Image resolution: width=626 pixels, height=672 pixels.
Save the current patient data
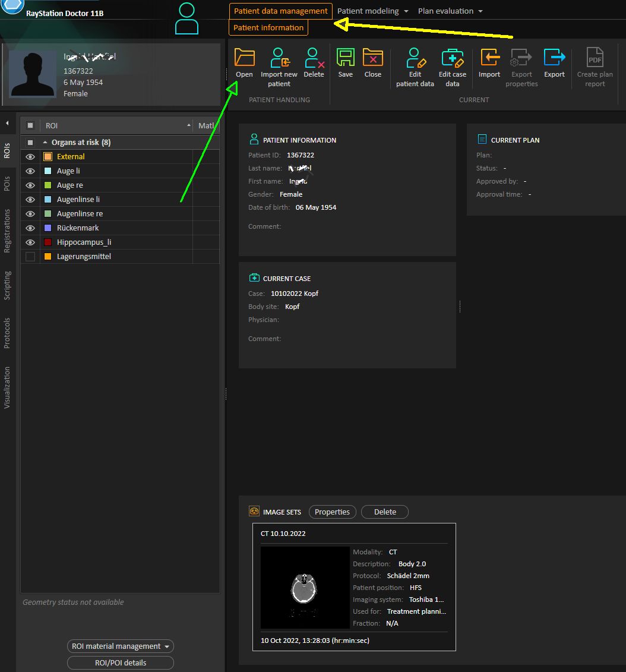345,58
